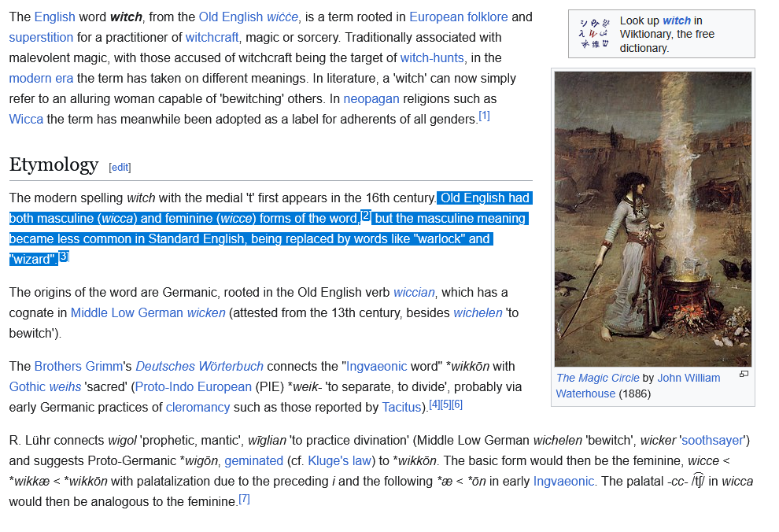Viewport: 779px width, 532px height.
Task: Open the 'European folklore' link
Action: (459, 17)
